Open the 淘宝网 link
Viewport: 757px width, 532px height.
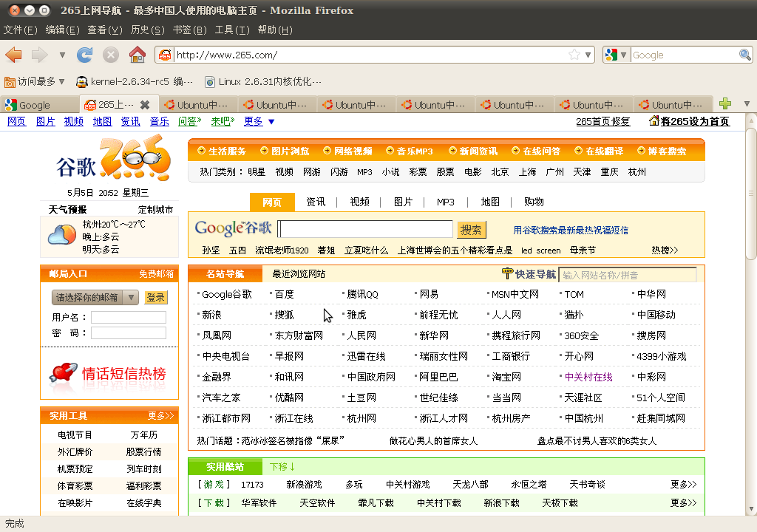tap(506, 377)
